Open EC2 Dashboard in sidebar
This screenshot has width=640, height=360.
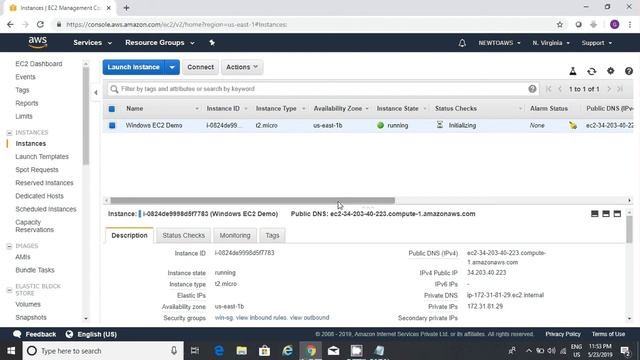[39, 64]
